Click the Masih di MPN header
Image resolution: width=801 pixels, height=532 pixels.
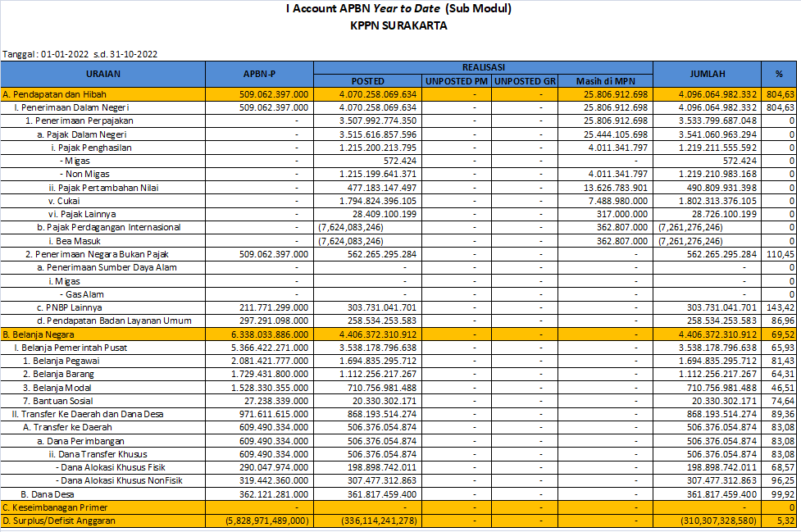tap(605, 81)
